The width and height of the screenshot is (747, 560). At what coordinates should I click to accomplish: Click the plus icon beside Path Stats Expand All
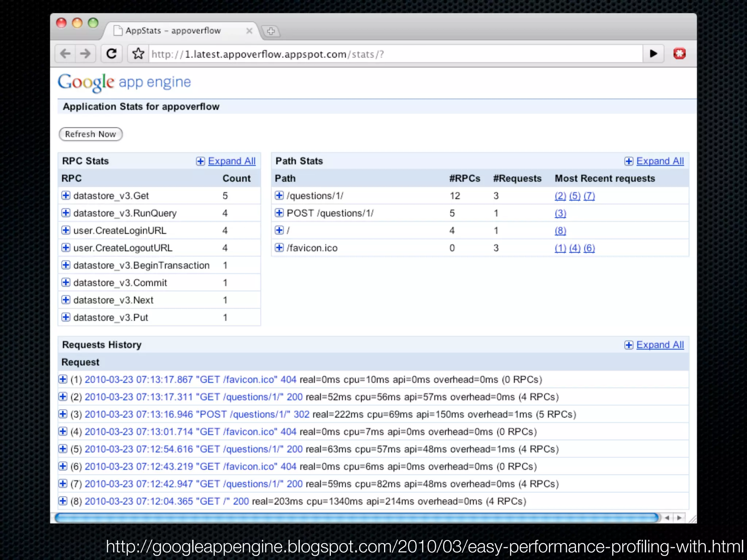(628, 161)
